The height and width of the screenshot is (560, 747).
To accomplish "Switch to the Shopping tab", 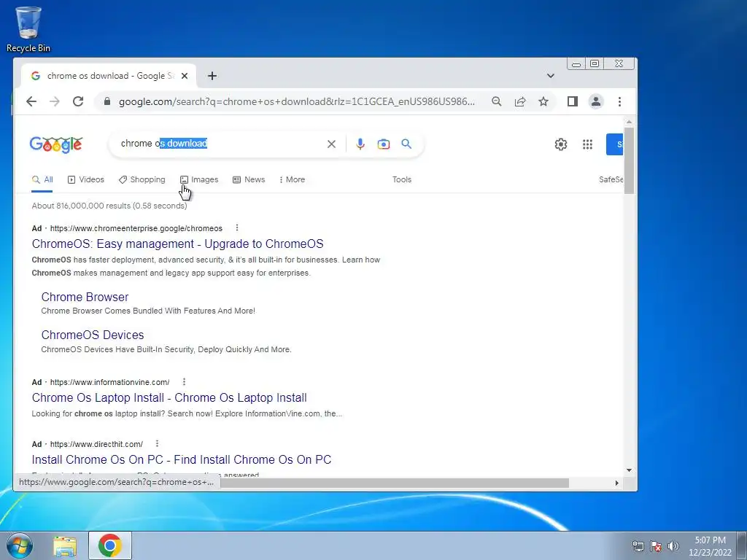I will 142,179.
